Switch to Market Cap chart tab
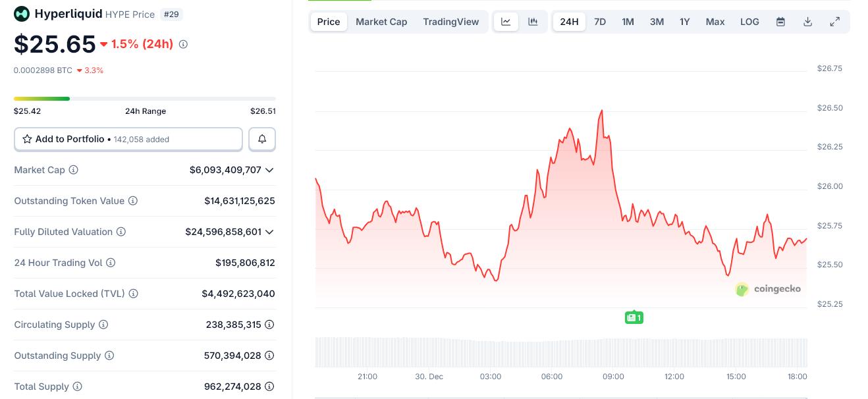This screenshot has height=399, width=868. (x=381, y=22)
